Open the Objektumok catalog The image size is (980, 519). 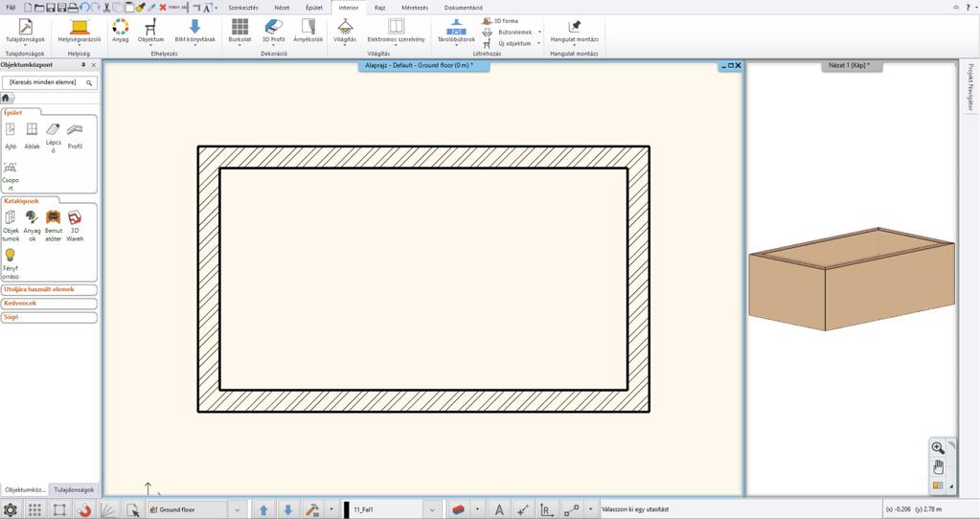click(11, 226)
